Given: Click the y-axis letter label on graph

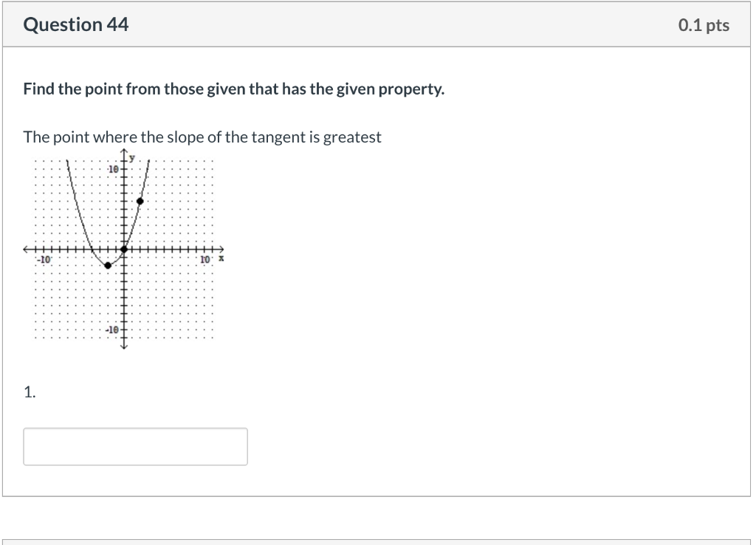Looking at the screenshot, I should [x=133, y=158].
